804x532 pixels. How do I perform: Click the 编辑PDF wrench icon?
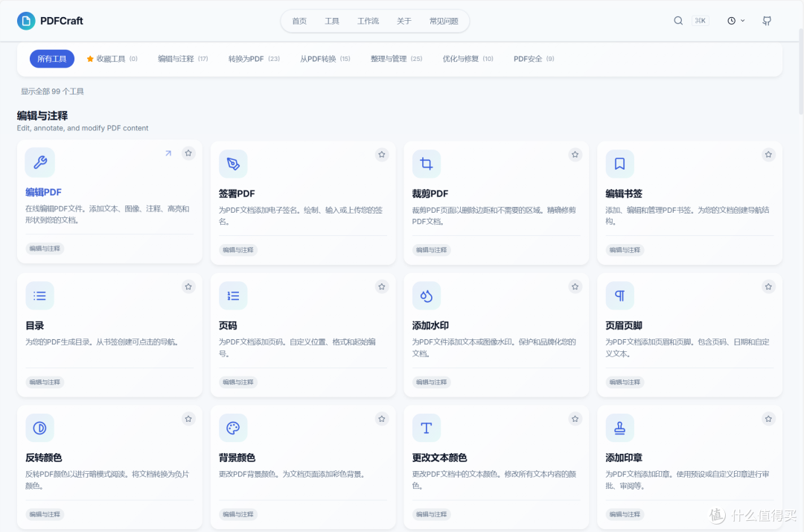pos(40,162)
